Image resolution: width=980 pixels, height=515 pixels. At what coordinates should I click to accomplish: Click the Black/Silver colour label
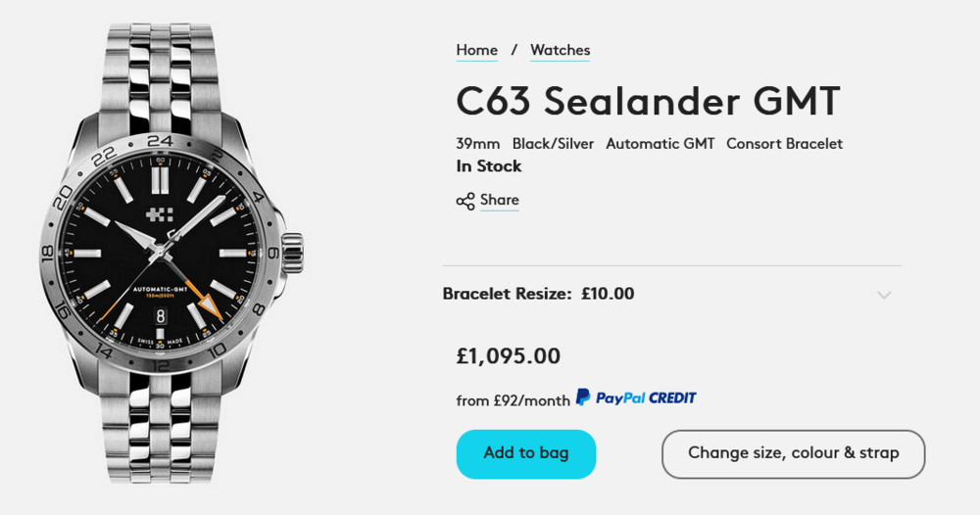[x=553, y=144]
